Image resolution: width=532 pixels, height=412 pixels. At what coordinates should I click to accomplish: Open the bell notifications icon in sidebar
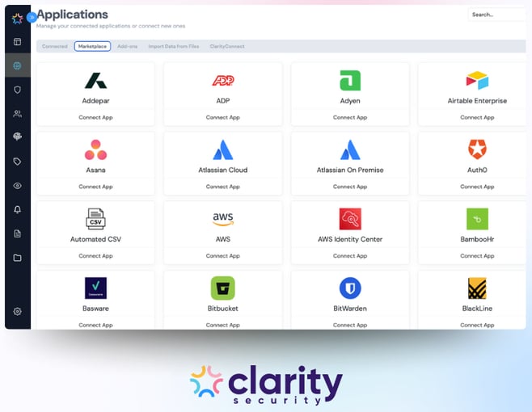[17, 209]
